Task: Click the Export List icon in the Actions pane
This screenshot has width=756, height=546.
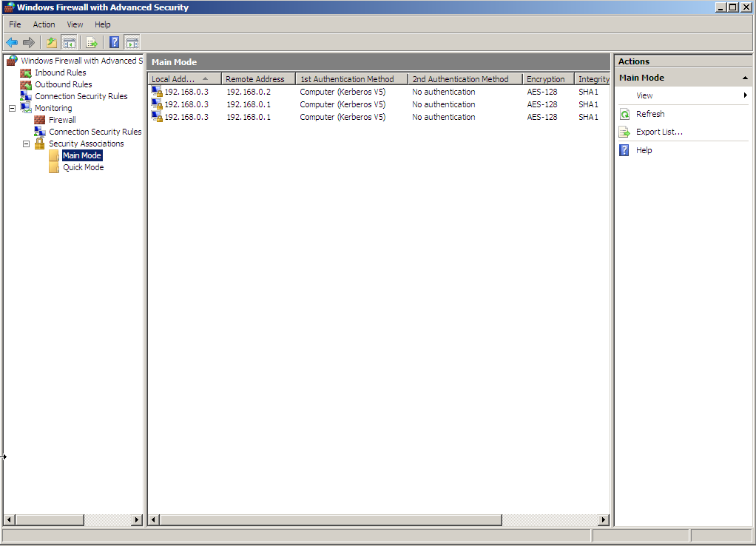Action: click(624, 132)
